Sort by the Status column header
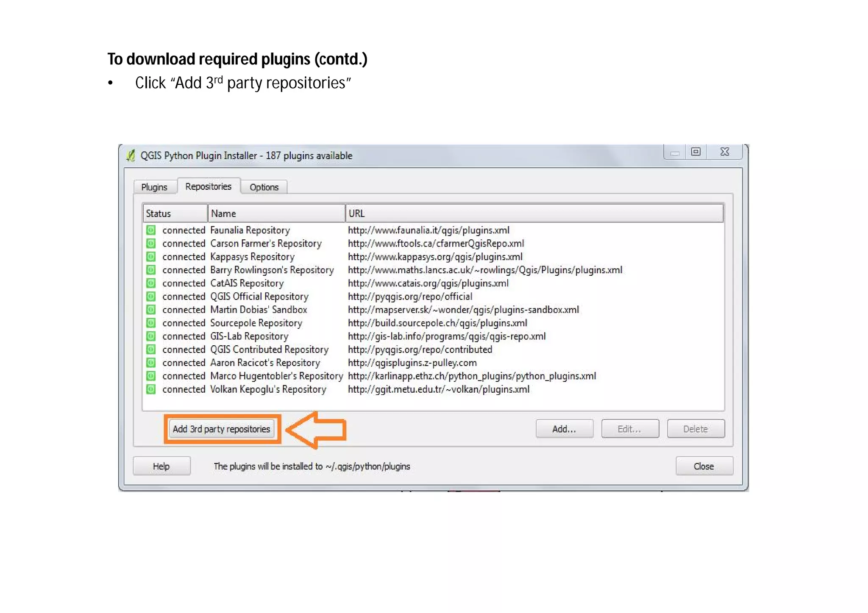 click(x=175, y=214)
